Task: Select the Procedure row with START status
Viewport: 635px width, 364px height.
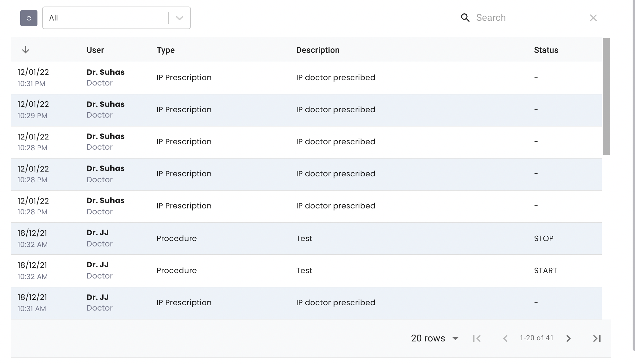Action: coord(306,270)
